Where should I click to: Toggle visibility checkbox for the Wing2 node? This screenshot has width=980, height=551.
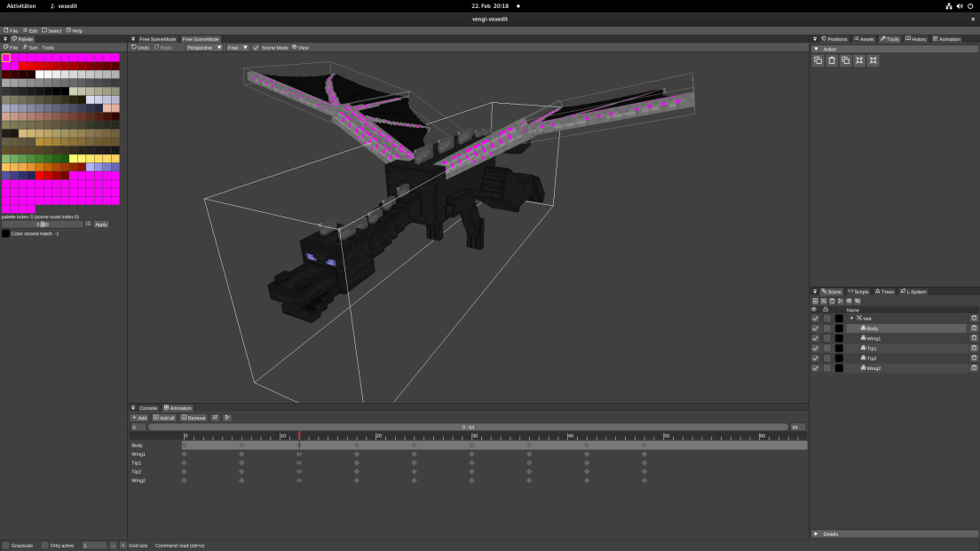coord(815,368)
